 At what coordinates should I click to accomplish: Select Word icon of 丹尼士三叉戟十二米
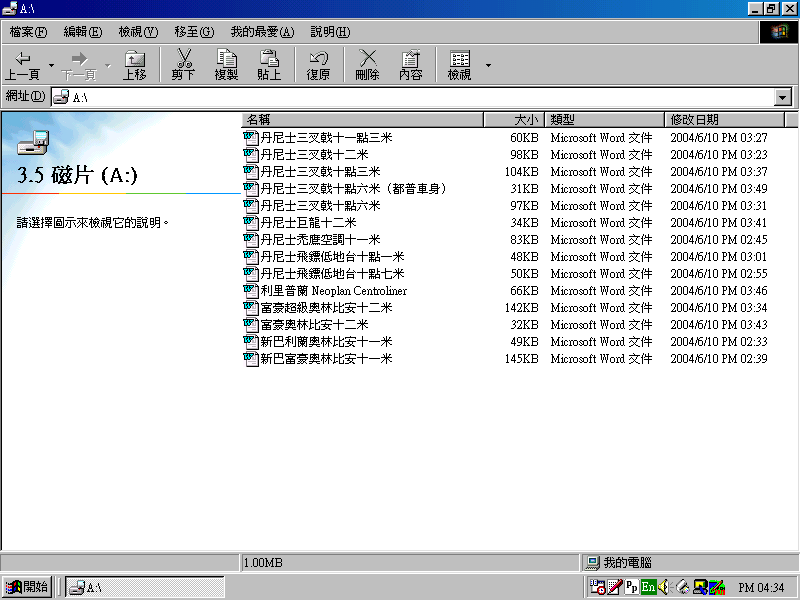[x=251, y=155]
